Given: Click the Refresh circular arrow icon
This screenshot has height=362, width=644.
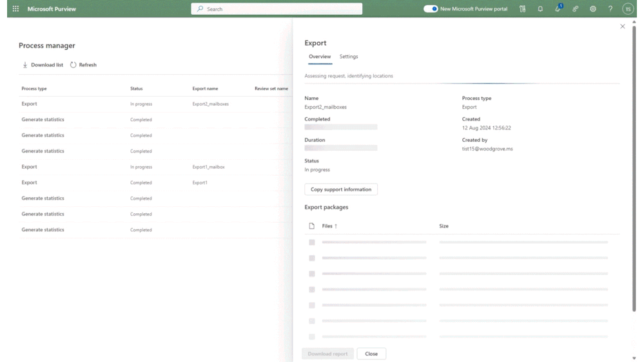Looking at the screenshot, I should click(x=73, y=65).
